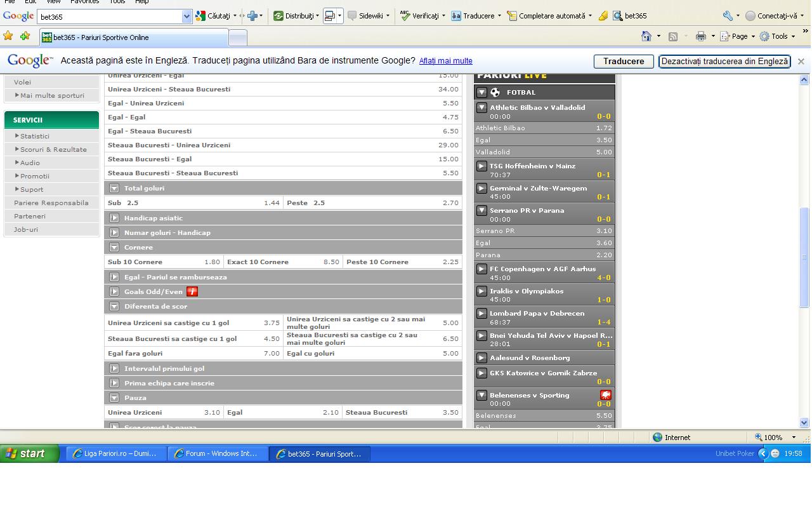Open the Tools command bar menu
The width and height of the screenshot is (812, 508).
click(778, 36)
